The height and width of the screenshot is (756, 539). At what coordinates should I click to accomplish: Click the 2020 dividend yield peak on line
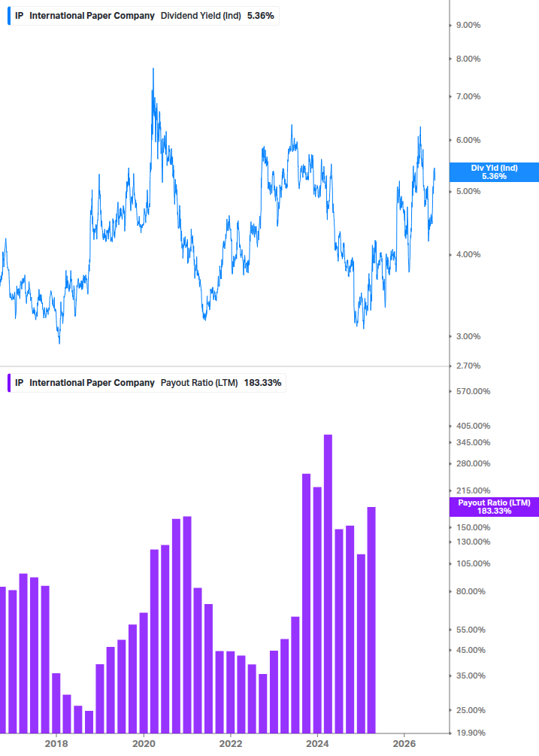[153, 69]
